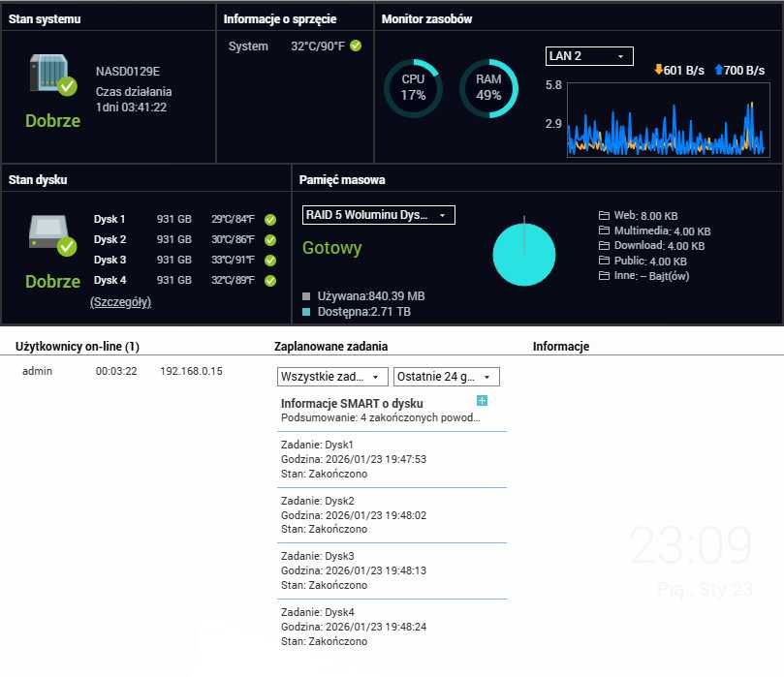Click the CPU 17% usage gauge

(413, 88)
